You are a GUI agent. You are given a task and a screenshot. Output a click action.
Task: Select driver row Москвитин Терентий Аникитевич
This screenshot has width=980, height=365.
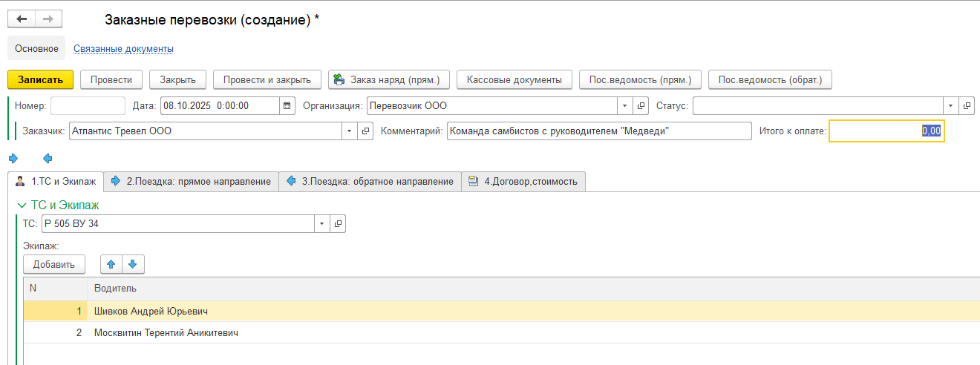pos(166,333)
